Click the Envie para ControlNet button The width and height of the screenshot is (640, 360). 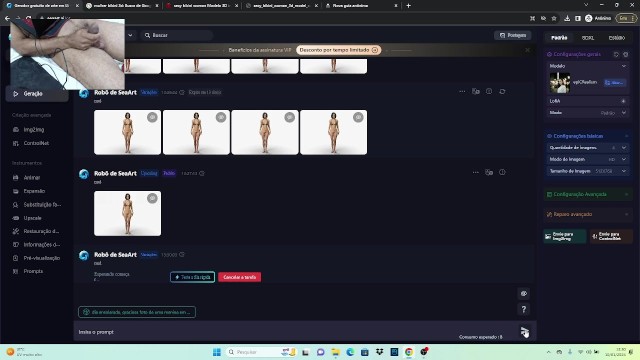coord(611,236)
